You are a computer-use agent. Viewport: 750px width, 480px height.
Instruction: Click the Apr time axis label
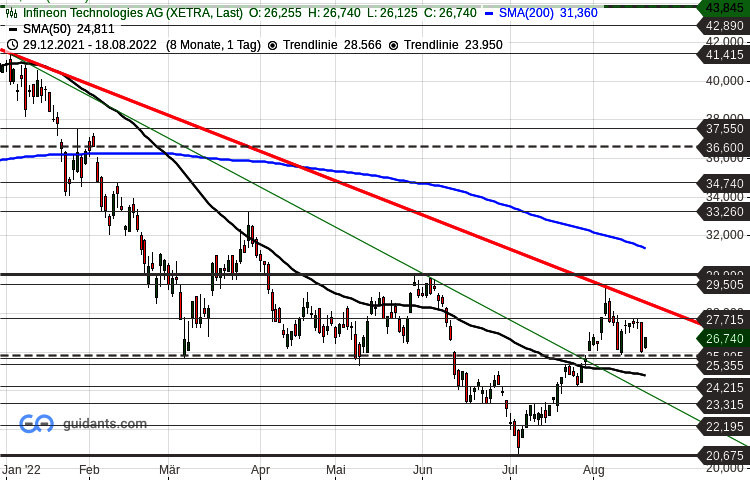tap(260, 470)
